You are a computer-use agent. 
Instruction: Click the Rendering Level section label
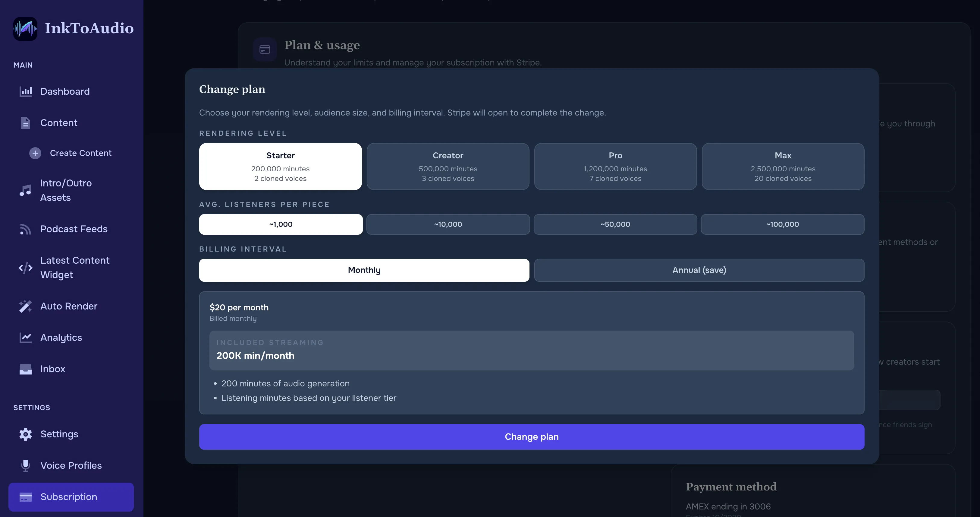coord(243,133)
